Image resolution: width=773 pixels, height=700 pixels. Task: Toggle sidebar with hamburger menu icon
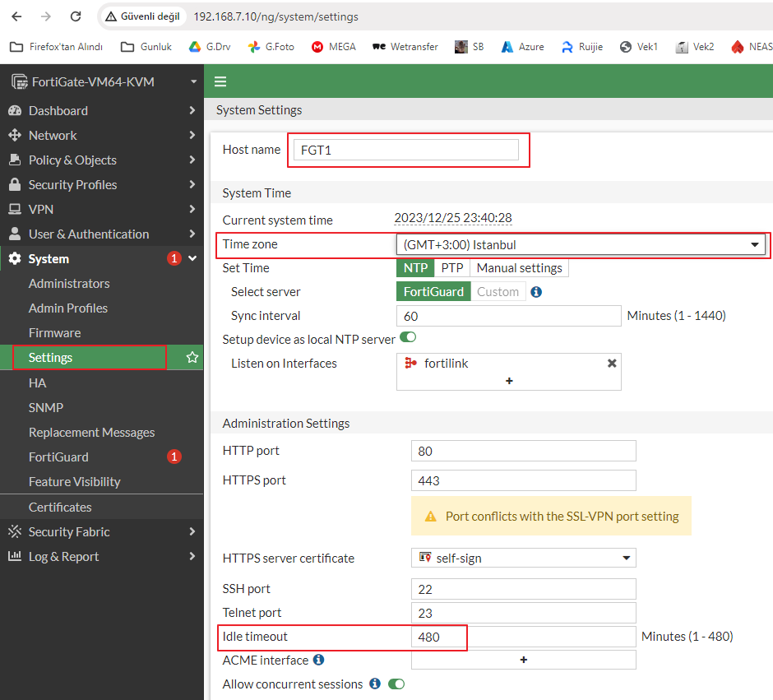220,81
